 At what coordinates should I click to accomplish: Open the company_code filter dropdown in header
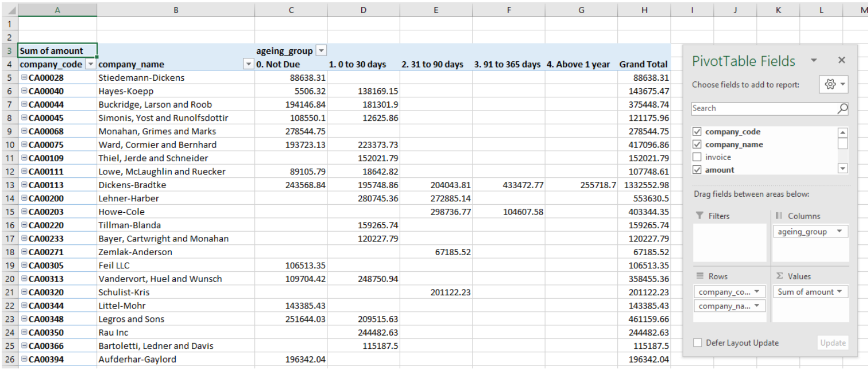[90, 65]
